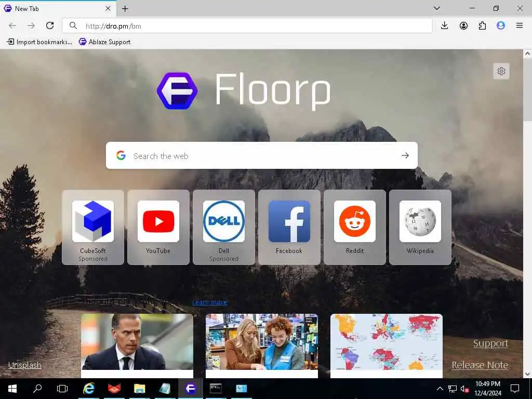Open the CubeSoft sponsored shortcut

(93, 227)
